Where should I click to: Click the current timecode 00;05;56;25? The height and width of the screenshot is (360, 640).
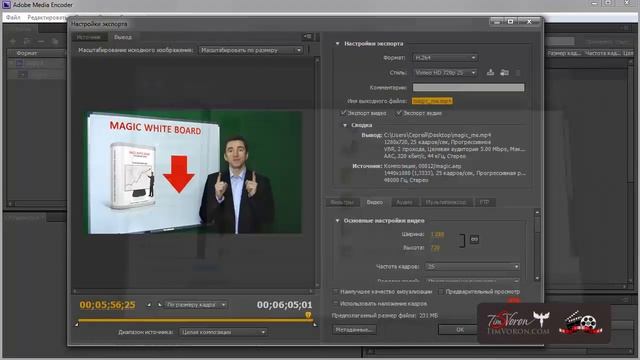click(107, 305)
